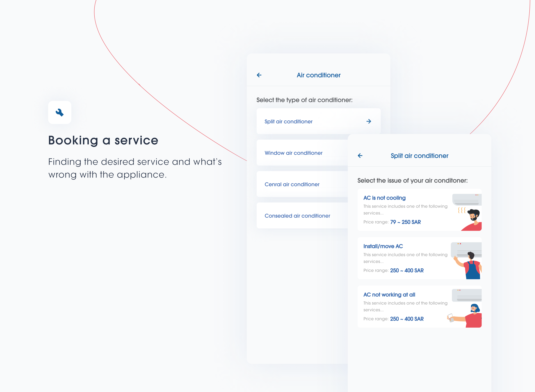The height and width of the screenshot is (392, 535).
Task: Click the Booking a service heading
Action: click(103, 140)
